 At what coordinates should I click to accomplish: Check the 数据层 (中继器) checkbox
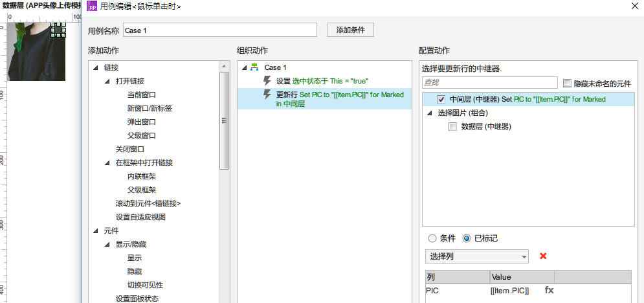pyautogui.click(x=452, y=127)
